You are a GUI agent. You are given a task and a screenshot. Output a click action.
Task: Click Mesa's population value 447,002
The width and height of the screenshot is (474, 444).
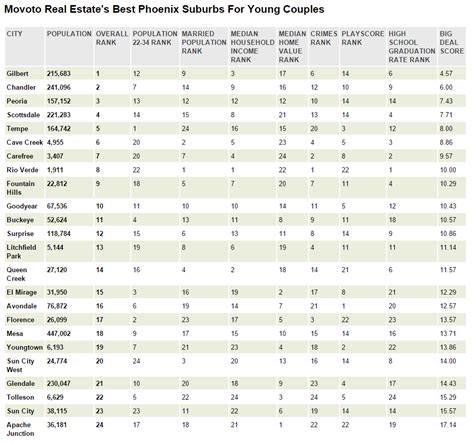point(59,334)
